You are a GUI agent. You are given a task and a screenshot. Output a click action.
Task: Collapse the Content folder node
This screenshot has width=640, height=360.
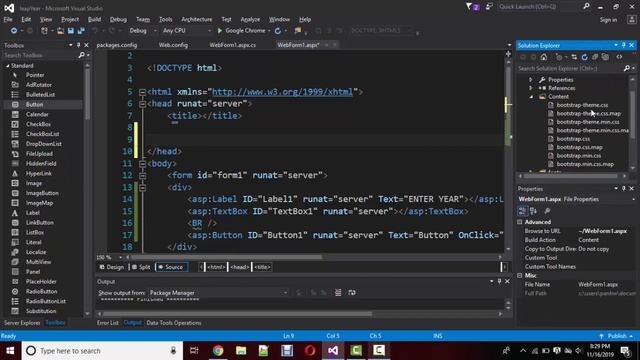531,97
